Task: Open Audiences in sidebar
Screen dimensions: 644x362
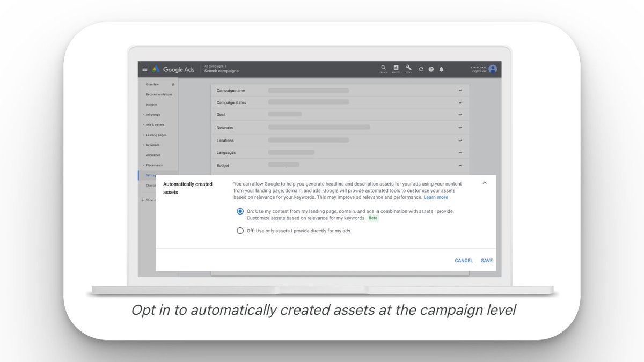Action: click(x=153, y=156)
